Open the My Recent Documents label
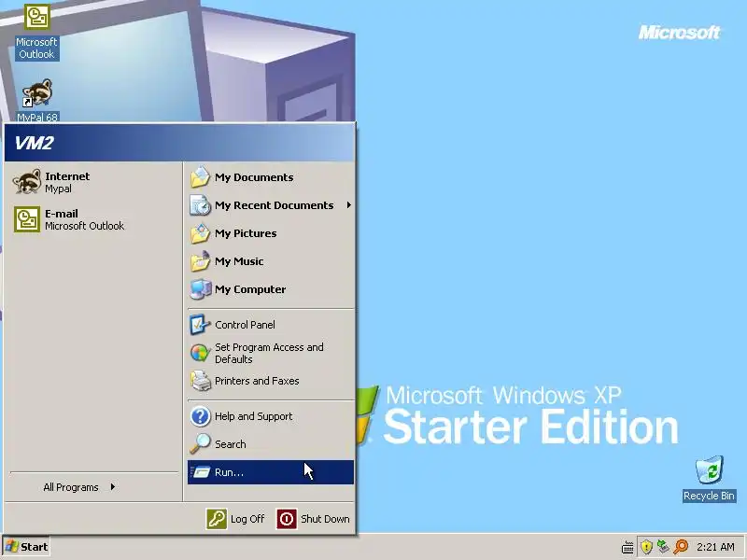The image size is (747, 560). pos(274,205)
